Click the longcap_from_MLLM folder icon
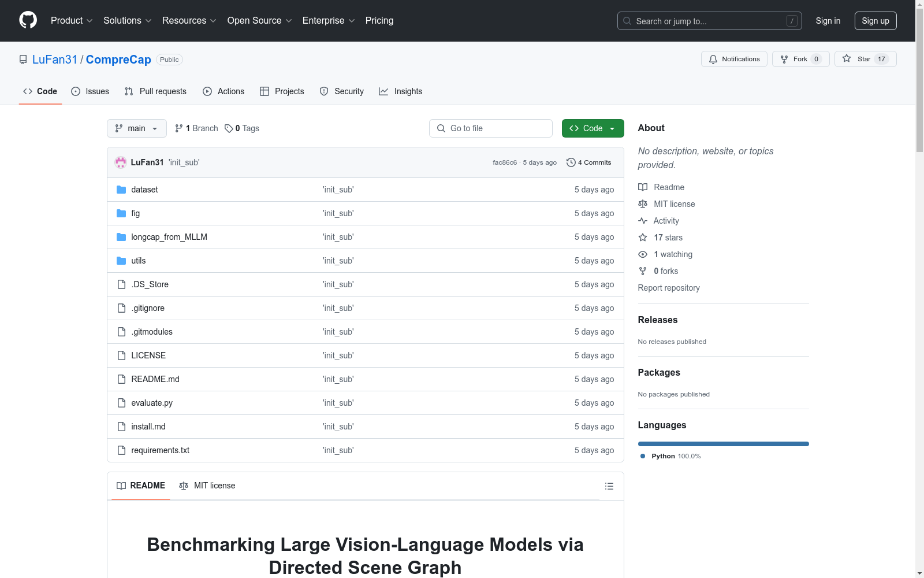Screen dimensions: 924x578 121,237
